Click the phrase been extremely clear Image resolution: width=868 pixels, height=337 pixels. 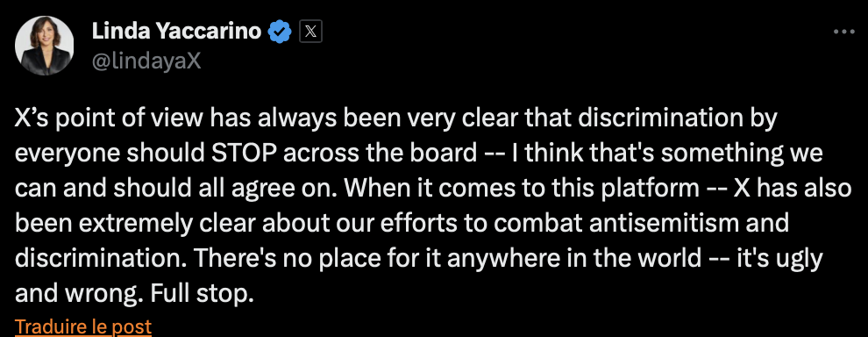134,224
